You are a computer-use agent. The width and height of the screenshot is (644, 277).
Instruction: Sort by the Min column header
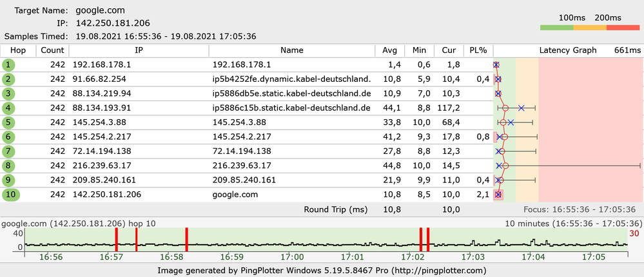(x=419, y=50)
